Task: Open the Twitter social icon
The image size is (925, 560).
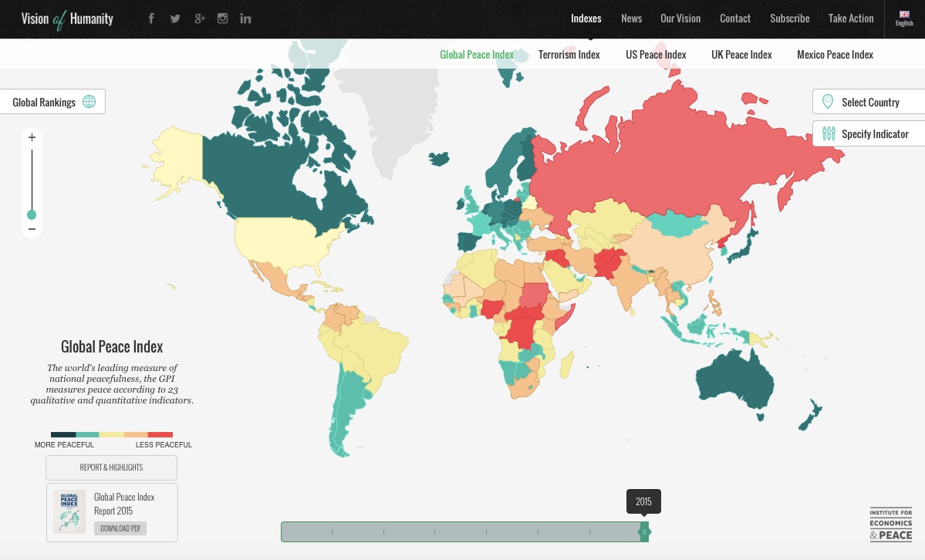Action: (175, 19)
